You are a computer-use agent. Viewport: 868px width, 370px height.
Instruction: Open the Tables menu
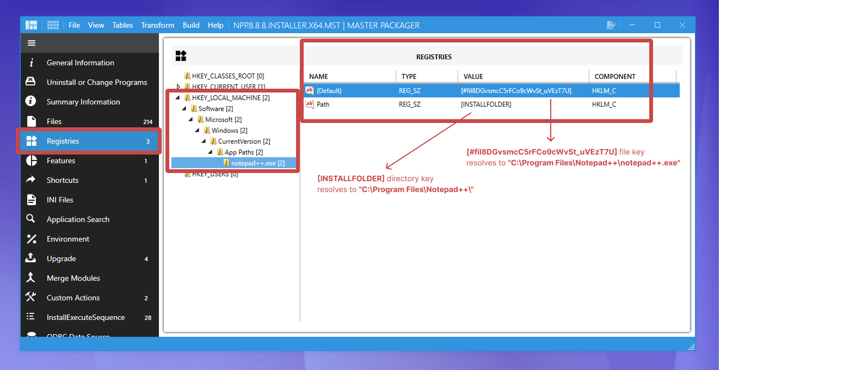[x=122, y=25]
